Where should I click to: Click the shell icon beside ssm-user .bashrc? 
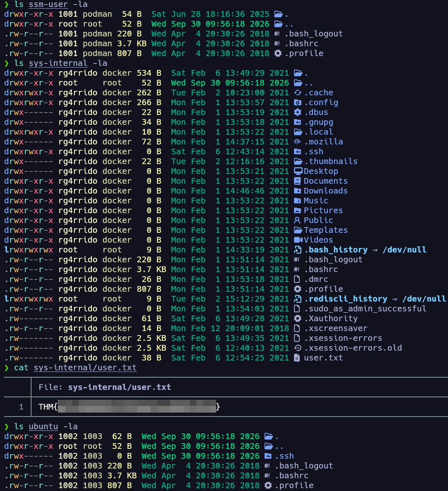coord(277,44)
